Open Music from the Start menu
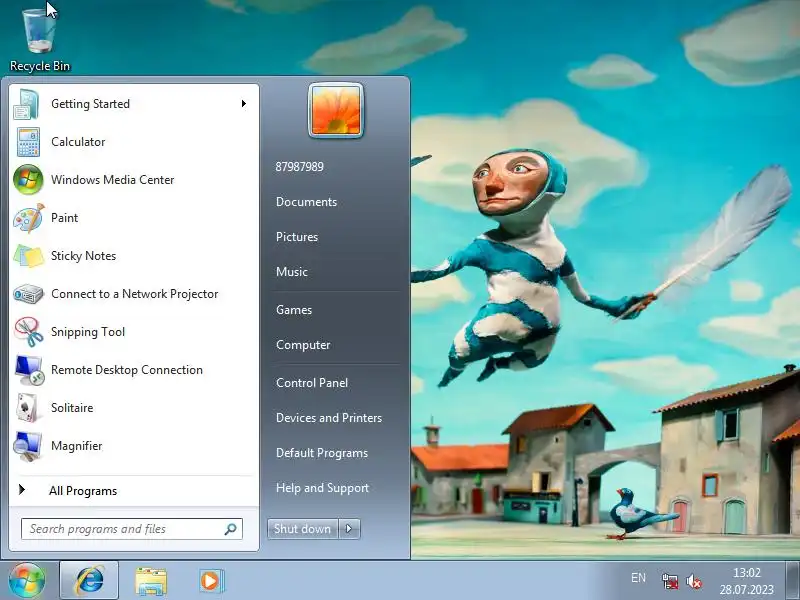The width and height of the screenshot is (800, 600). tap(292, 272)
